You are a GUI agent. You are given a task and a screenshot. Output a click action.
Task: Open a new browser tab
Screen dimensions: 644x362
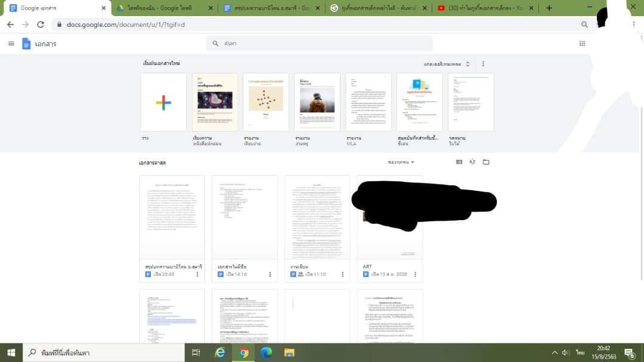point(549,8)
